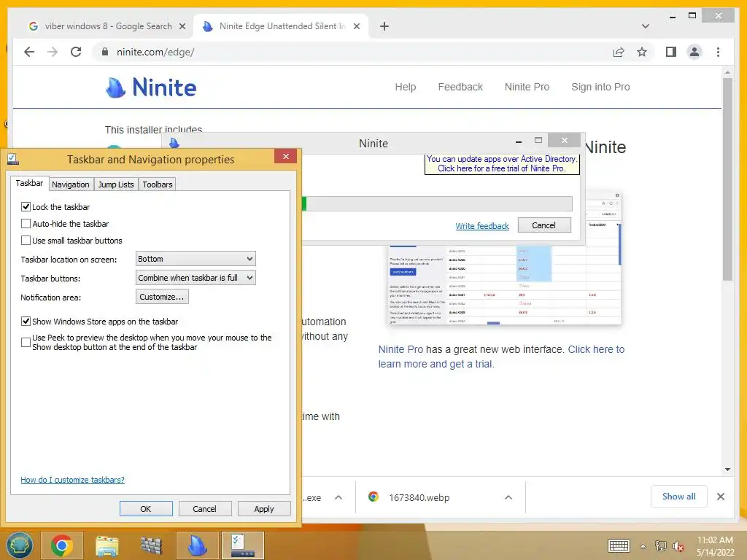Switch to Ninite installer on taskbar
This screenshot has height=560, width=747.
[197, 545]
